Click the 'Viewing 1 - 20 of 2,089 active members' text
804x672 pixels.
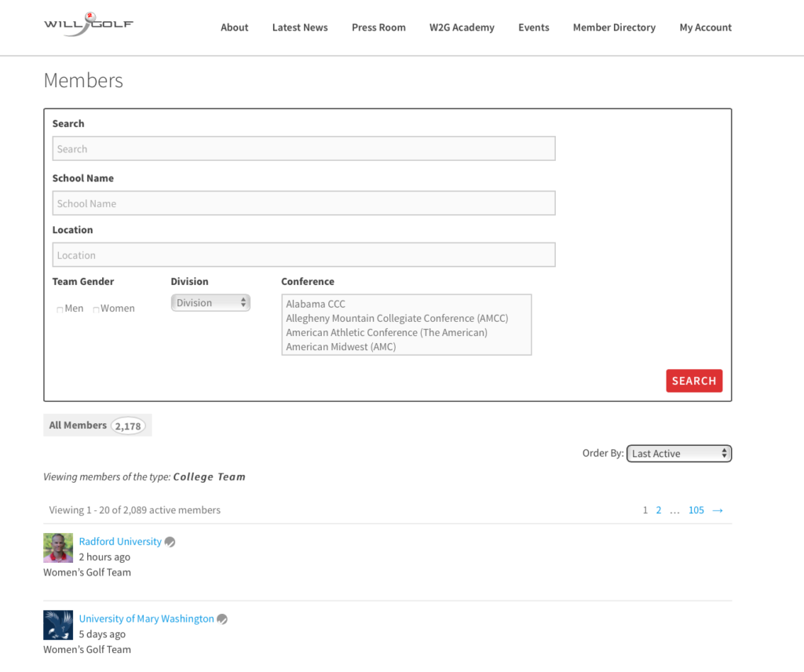click(135, 510)
